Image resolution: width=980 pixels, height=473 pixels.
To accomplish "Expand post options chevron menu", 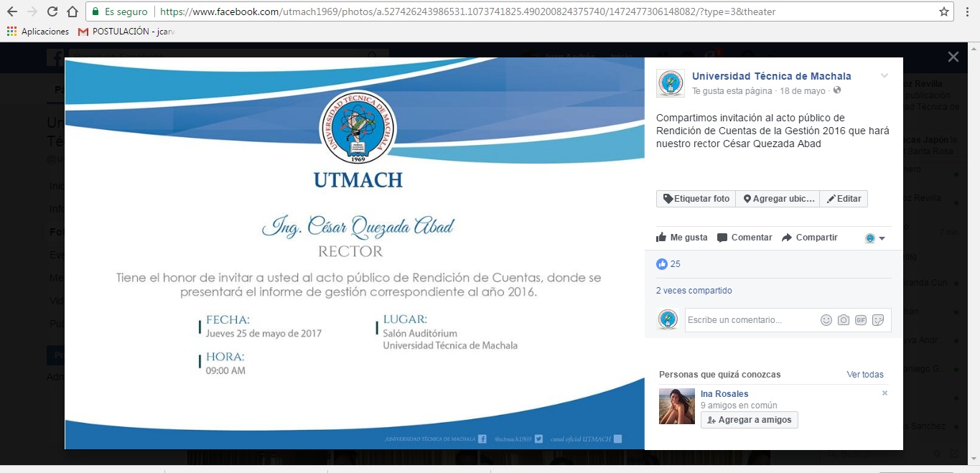I will point(885,76).
